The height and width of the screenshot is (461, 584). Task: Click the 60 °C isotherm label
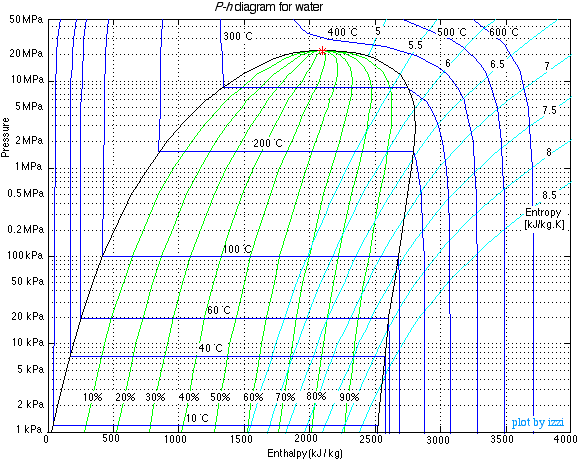pos(219,310)
